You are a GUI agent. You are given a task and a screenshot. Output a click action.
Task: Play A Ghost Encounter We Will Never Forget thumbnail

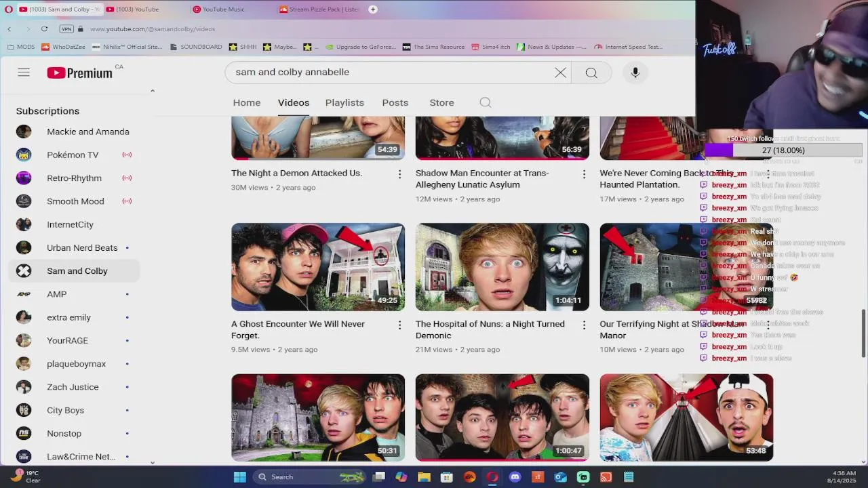coord(318,267)
